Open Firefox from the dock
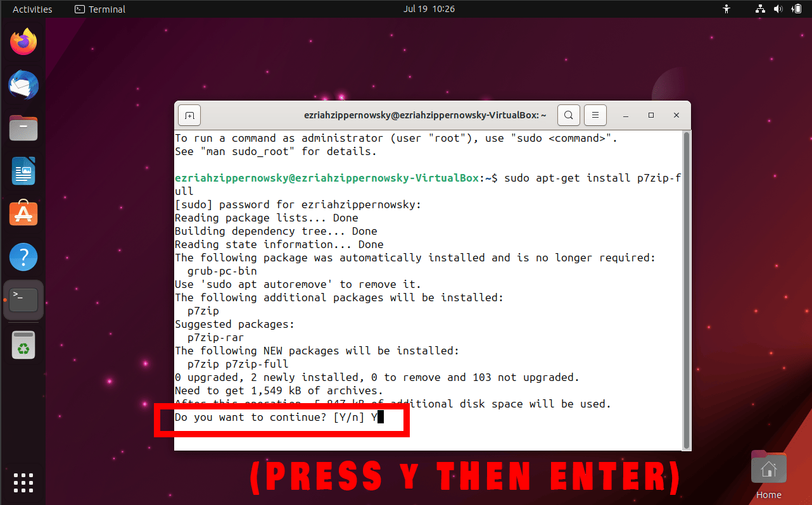812x505 pixels. click(23, 42)
